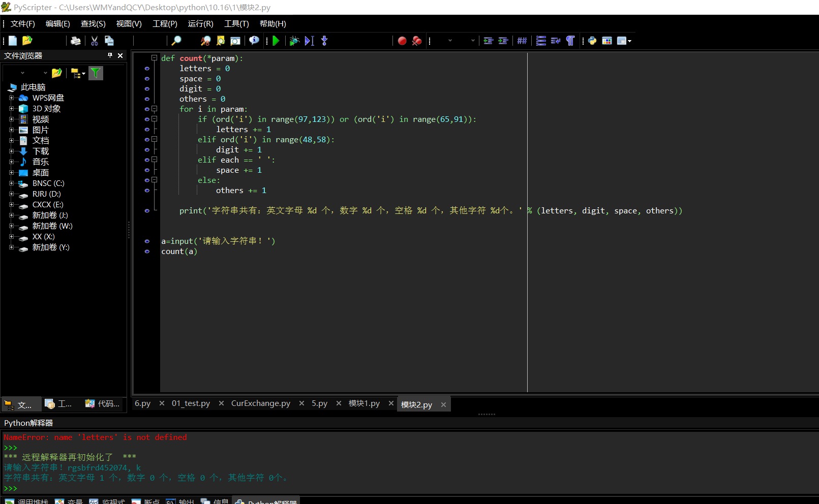
Task: Toggle a breakpoint with the red circle icon
Action: [x=402, y=41]
